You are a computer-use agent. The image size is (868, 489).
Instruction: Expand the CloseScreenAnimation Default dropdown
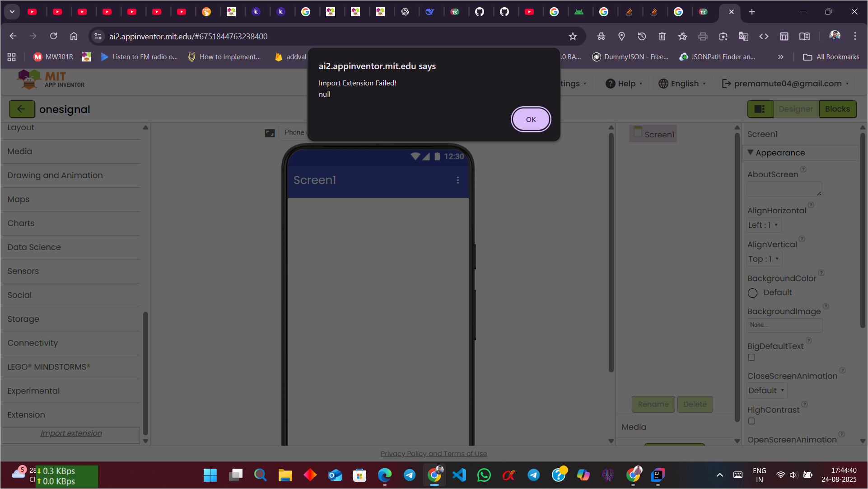(x=766, y=390)
